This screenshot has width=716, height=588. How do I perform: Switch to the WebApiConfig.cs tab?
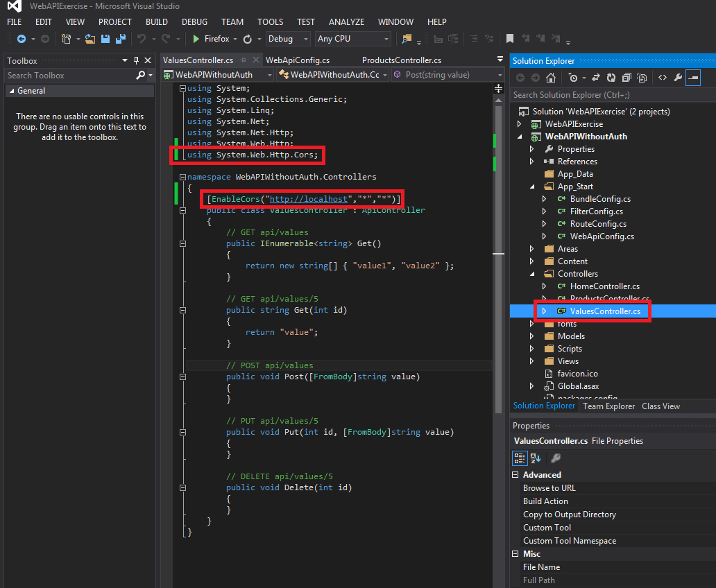click(x=298, y=60)
